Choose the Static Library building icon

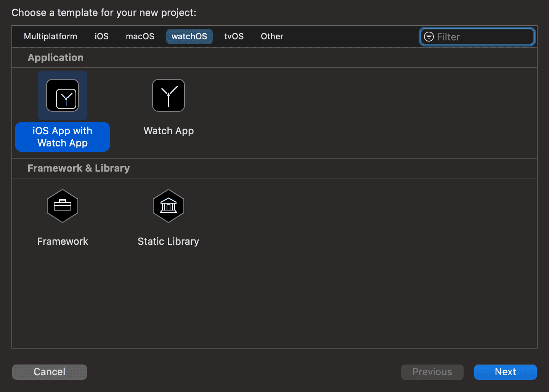(169, 206)
